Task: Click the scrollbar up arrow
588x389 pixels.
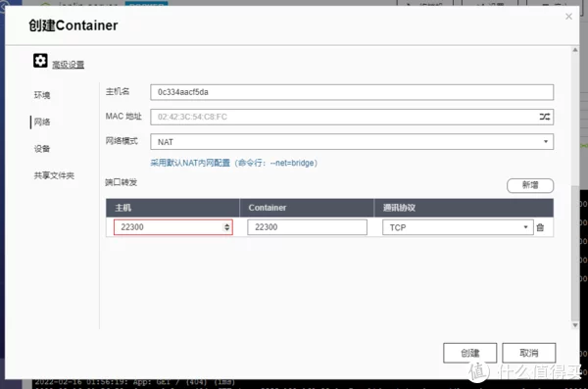Action: click(575, 50)
